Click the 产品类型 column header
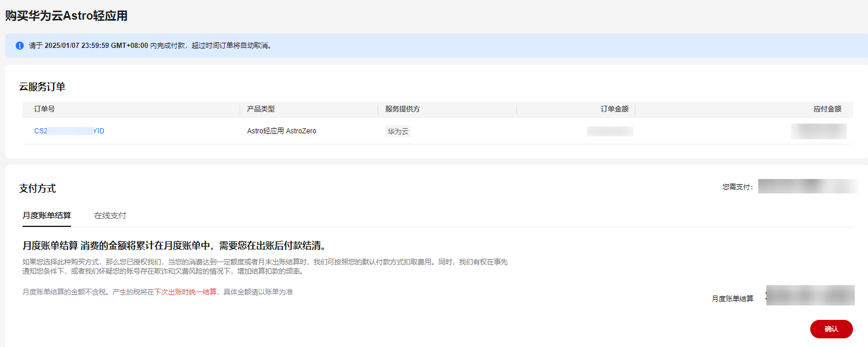 coord(261,109)
